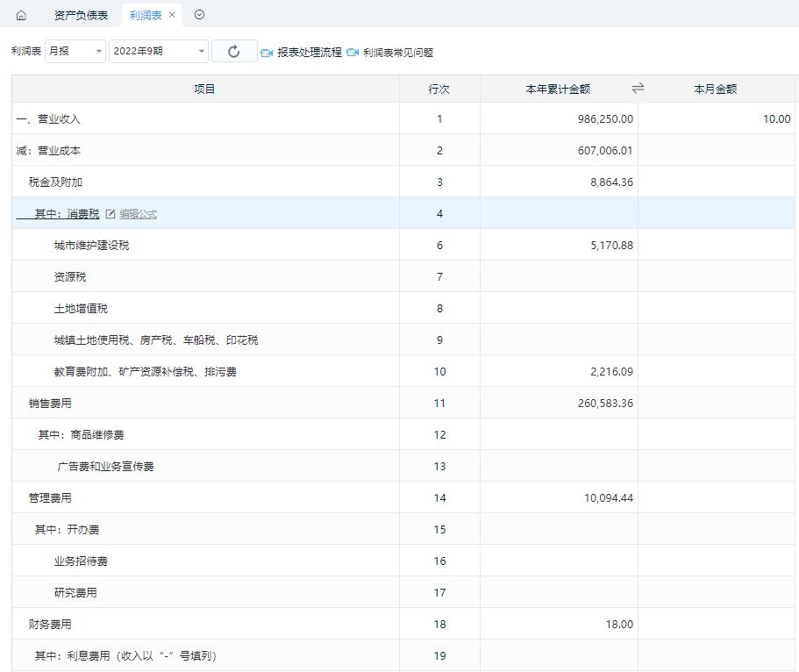Select the 资源税 row label
The image size is (799, 672).
click(x=70, y=277)
